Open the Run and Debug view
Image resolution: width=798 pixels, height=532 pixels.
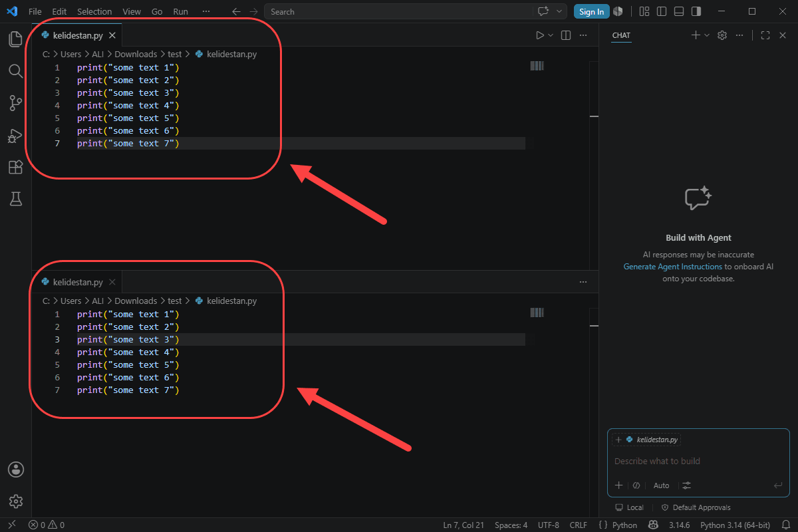pyautogui.click(x=16, y=135)
